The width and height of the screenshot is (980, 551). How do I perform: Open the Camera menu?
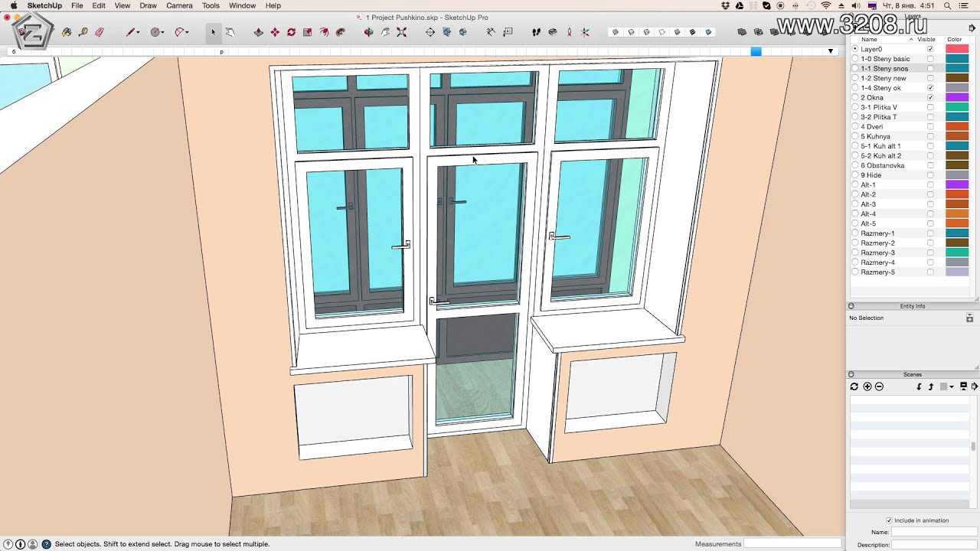[179, 5]
